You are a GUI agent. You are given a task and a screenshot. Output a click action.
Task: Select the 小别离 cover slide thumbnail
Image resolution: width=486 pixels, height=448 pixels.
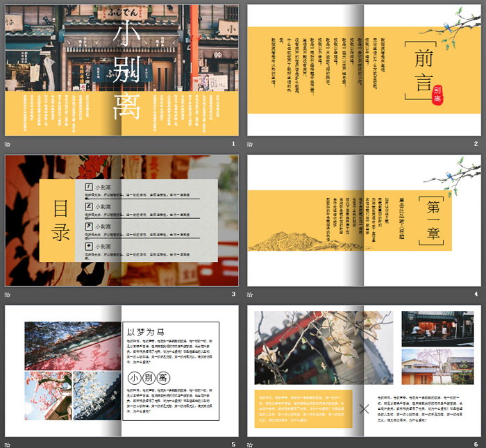tap(121, 69)
